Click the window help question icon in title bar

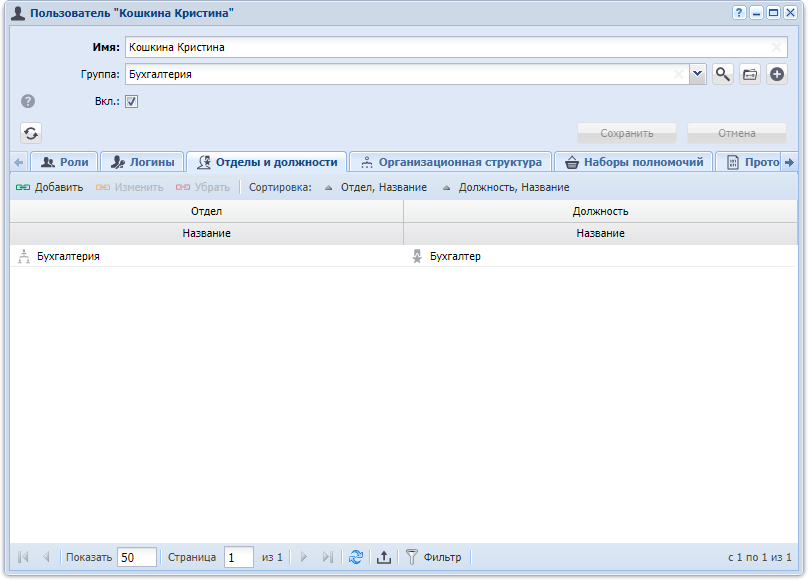click(x=739, y=13)
